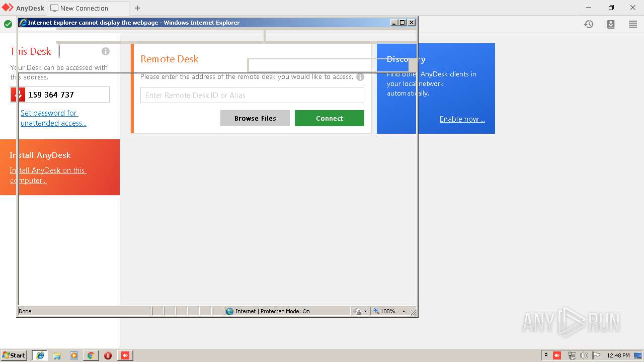644x362 pixels.
Task: Click Enable now link in Discovery panel
Action: pos(462,119)
